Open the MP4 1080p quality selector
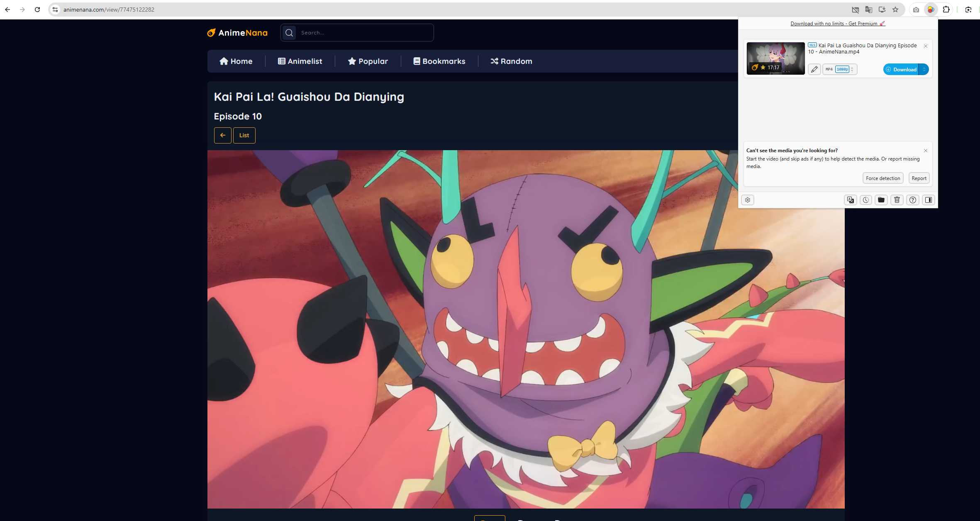 (x=840, y=69)
